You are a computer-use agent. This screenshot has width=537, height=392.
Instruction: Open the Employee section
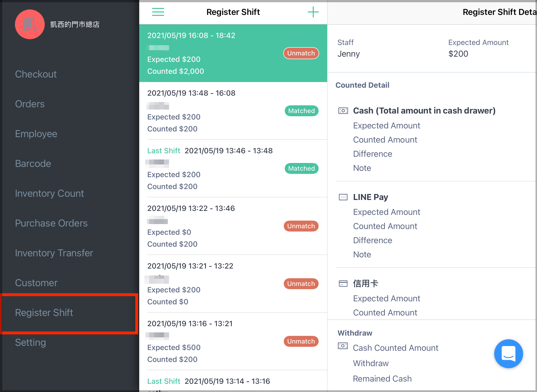[36, 134]
